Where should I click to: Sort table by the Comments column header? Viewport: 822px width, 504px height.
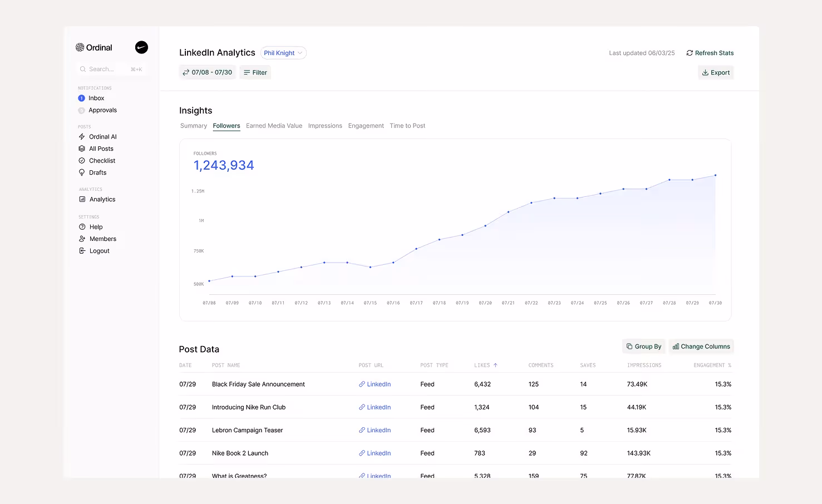click(x=541, y=365)
